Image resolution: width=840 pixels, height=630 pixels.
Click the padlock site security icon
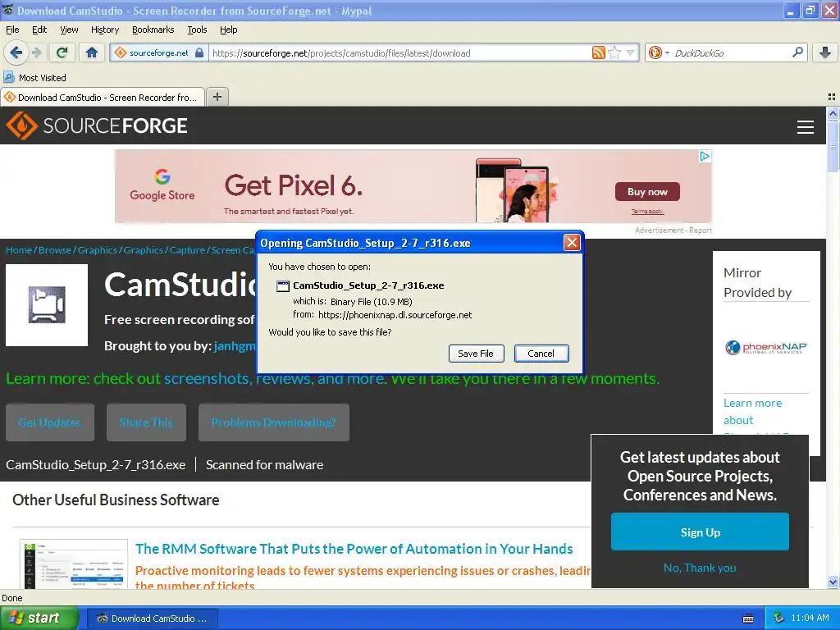[199, 52]
